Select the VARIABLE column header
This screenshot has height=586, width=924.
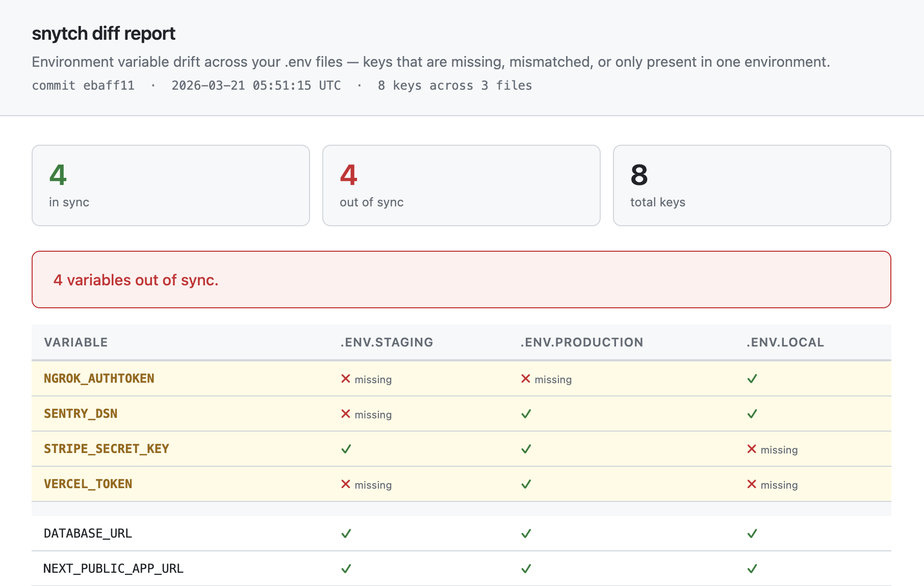tap(75, 342)
